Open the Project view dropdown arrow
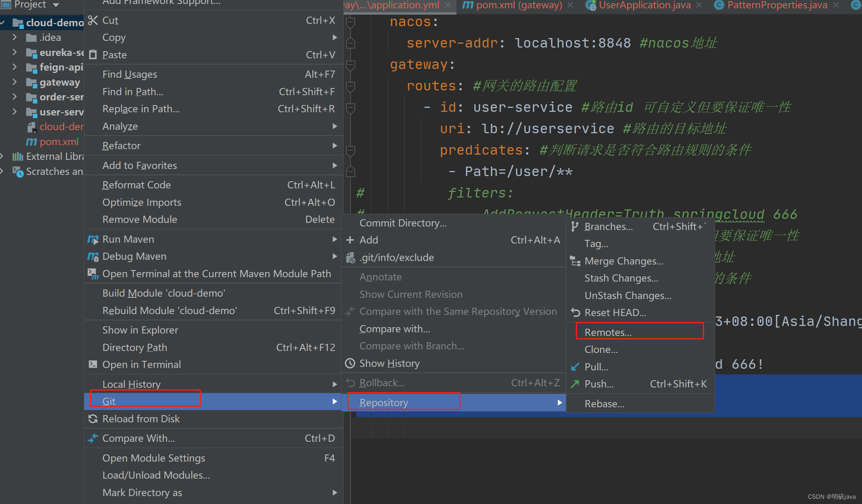Viewport: 862px width, 504px height. pyautogui.click(x=56, y=5)
